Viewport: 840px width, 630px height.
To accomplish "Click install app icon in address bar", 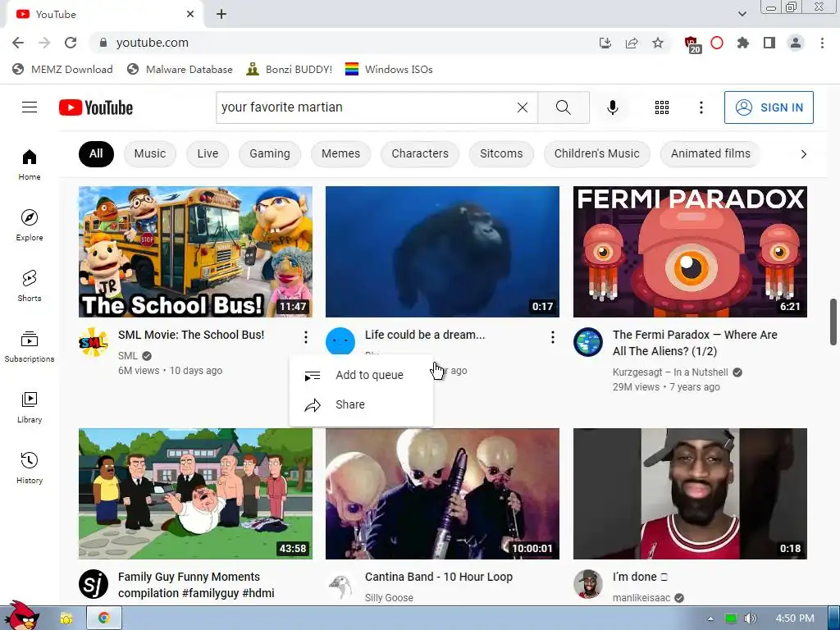I will (x=605, y=43).
